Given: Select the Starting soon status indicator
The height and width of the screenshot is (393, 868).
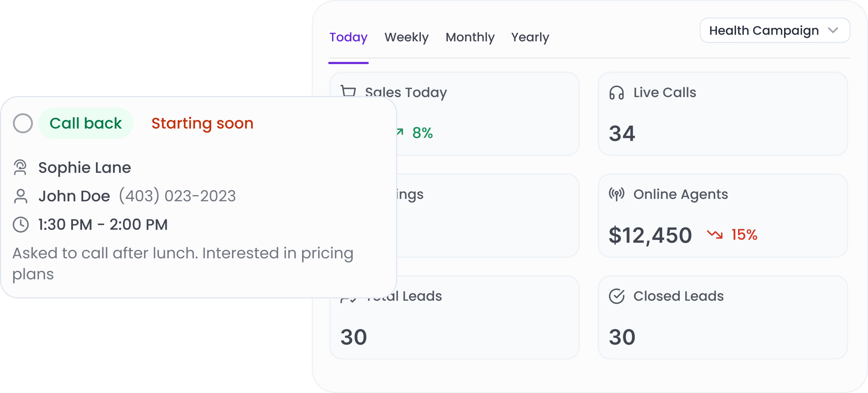Looking at the screenshot, I should [202, 123].
